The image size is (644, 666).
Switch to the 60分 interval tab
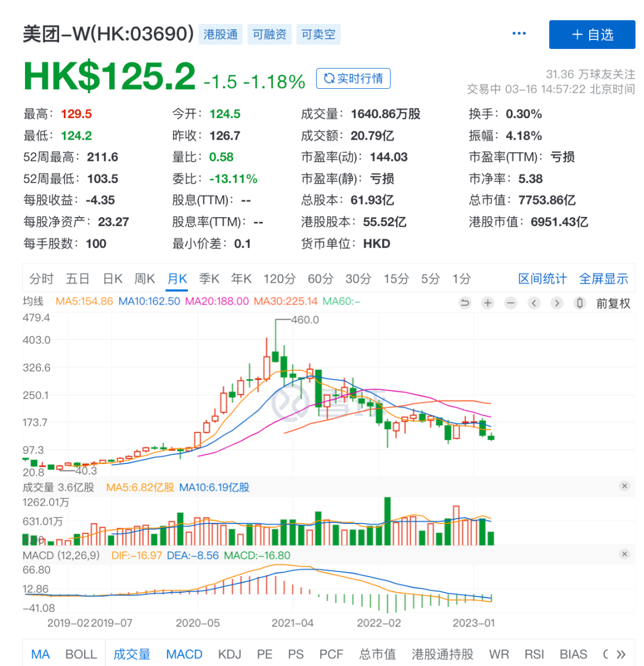[x=320, y=279]
